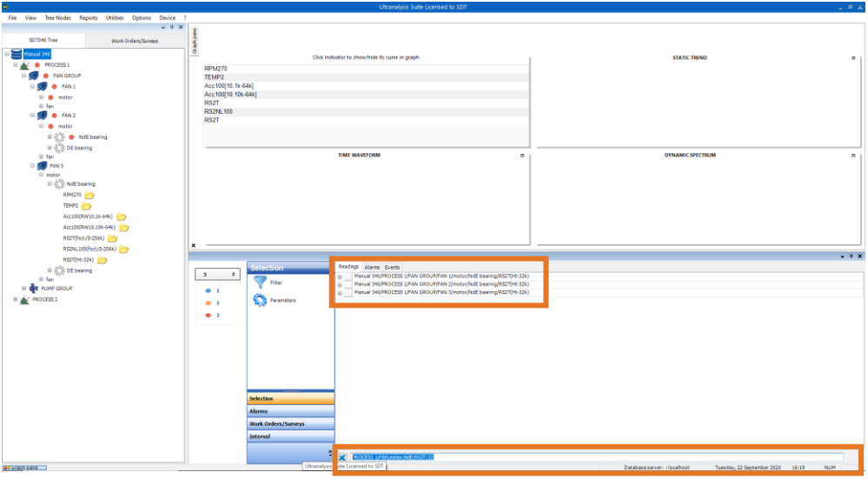Viewport: 868px width, 479px height.
Task: Open the Interval section button
Action: (x=290, y=436)
